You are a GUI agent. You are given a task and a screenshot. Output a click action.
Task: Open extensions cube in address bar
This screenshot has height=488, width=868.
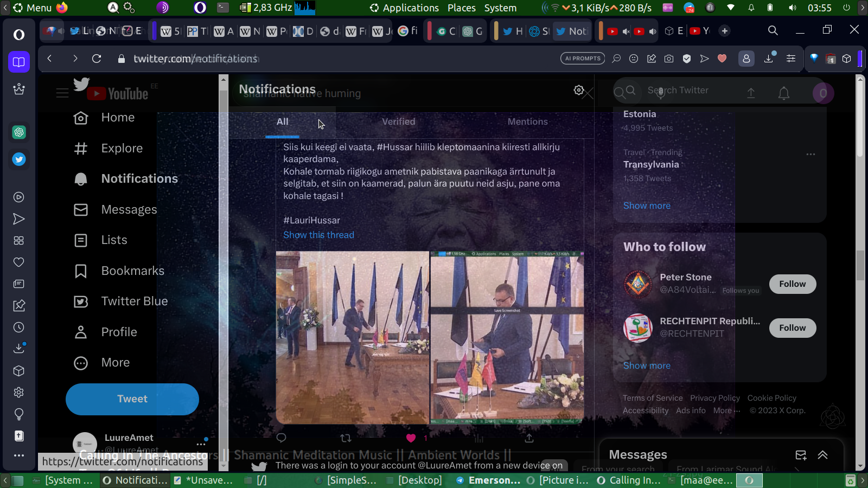coord(847,59)
